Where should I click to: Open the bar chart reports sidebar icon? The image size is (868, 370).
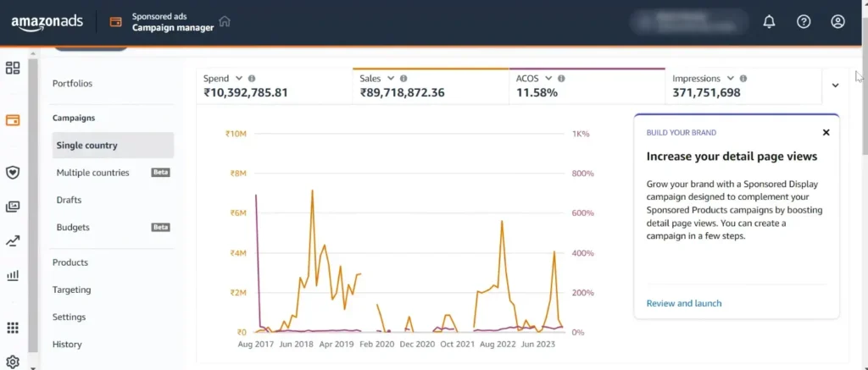coord(13,275)
